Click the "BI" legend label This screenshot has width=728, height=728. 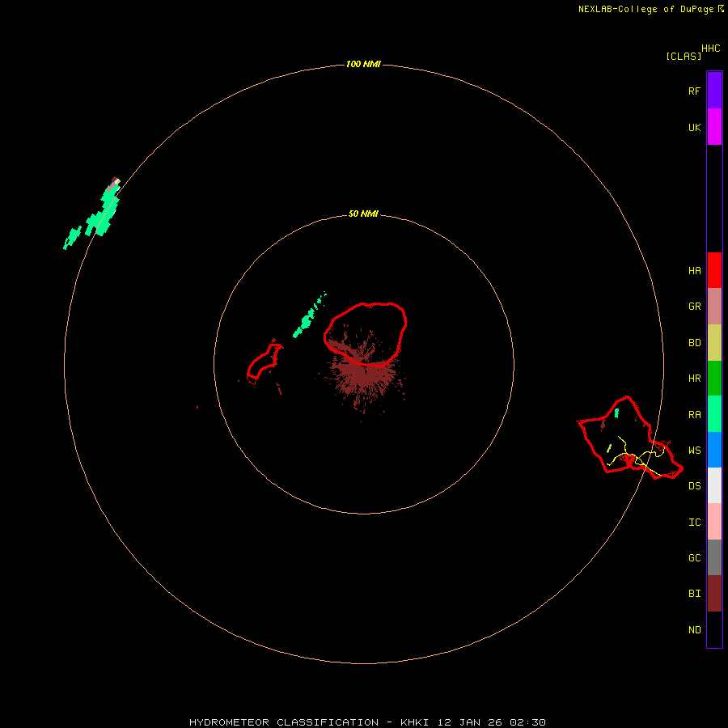click(694, 594)
